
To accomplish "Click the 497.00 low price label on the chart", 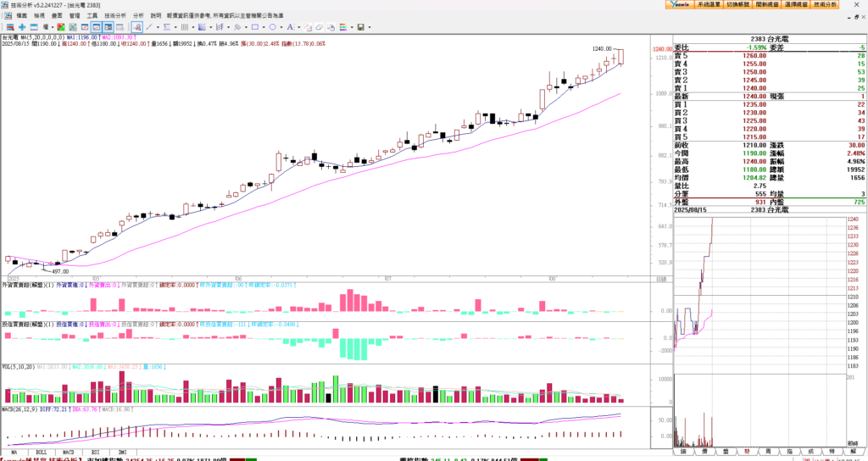I will [x=60, y=272].
